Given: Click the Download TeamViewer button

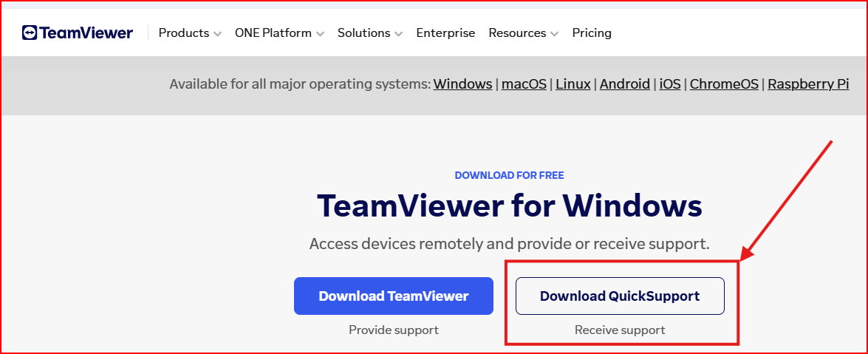Looking at the screenshot, I should [x=394, y=296].
